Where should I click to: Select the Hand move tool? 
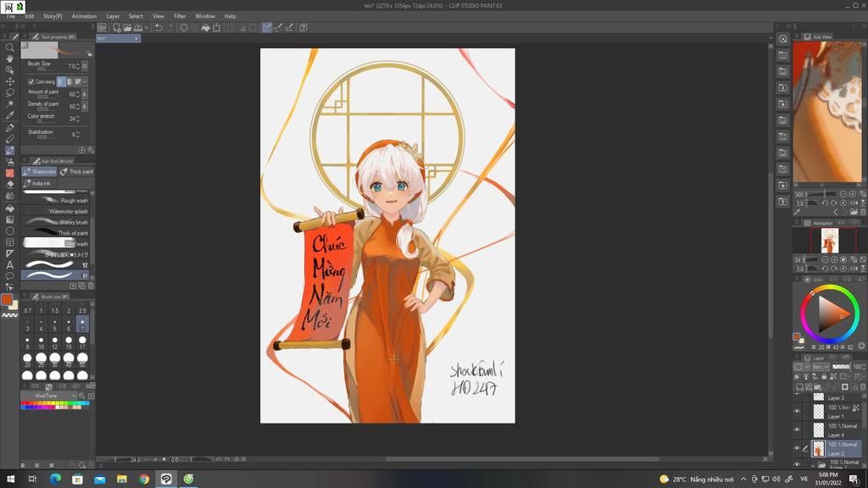click(x=9, y=58)
